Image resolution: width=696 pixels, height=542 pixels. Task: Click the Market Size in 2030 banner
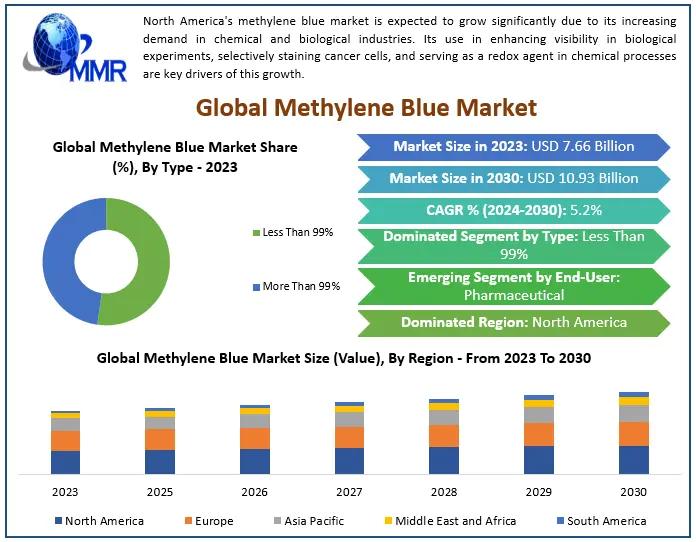point(514,179)
